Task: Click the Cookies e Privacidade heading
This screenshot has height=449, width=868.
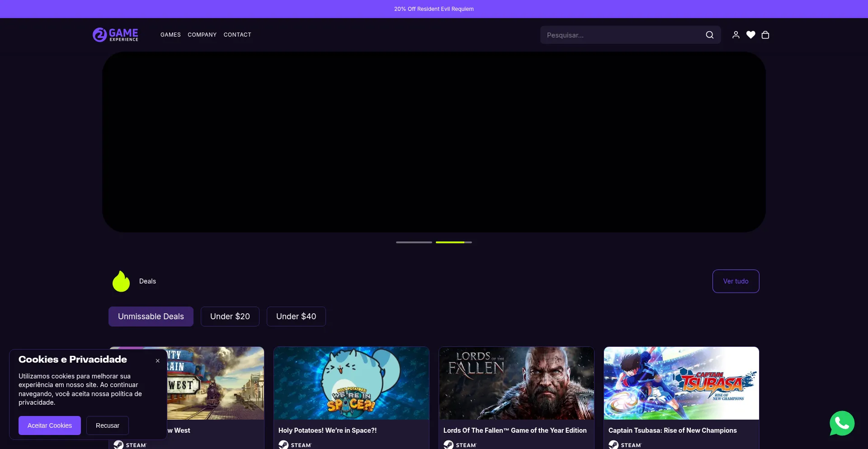Action: [x=73, y=359]
